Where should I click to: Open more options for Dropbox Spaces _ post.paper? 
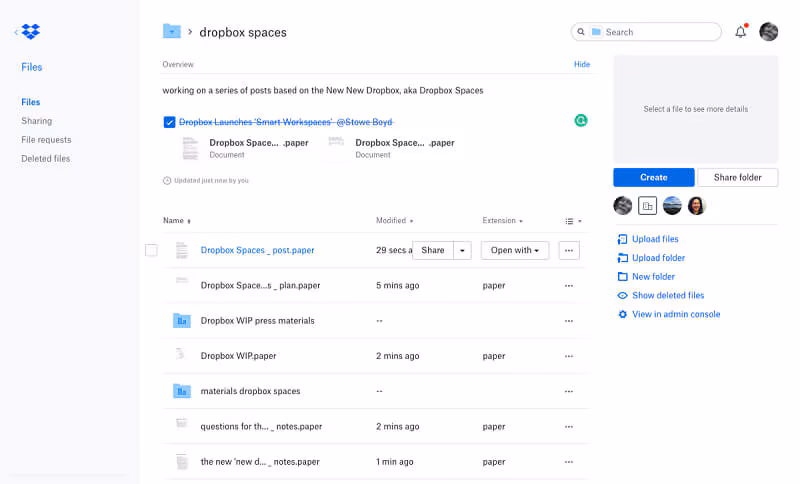[x=569, y=250]
